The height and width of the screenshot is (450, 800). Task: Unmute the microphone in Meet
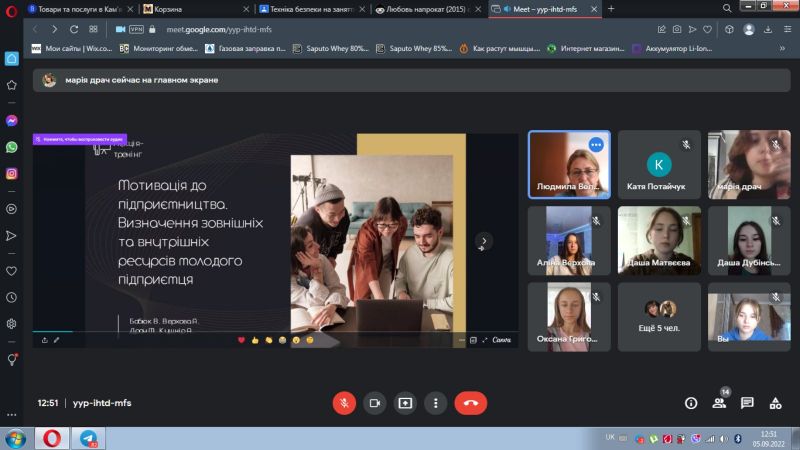point(344,403)
